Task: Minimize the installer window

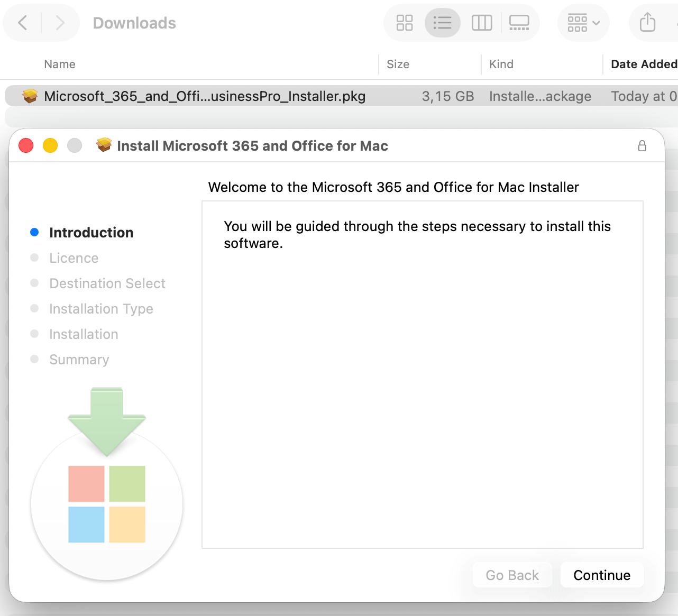Action: click(50, 145)
